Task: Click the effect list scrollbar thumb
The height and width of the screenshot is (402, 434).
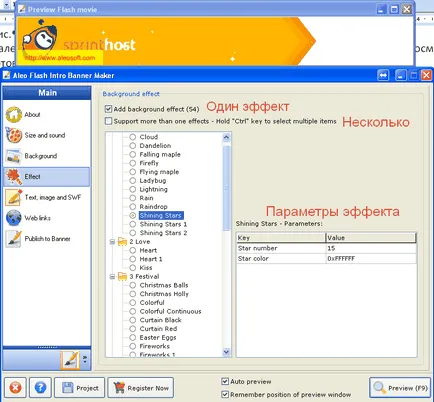Action: [x=226, y=187]
